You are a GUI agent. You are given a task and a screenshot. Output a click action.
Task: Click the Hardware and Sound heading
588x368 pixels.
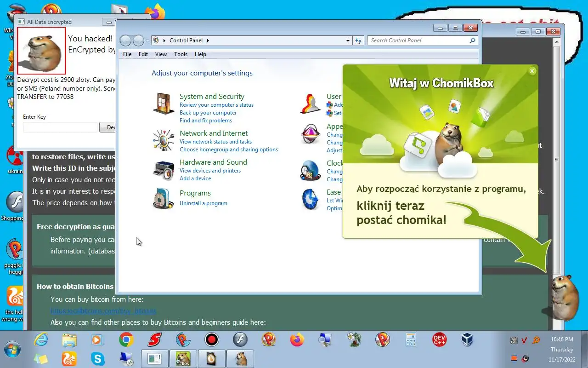[x=213, y=162]
